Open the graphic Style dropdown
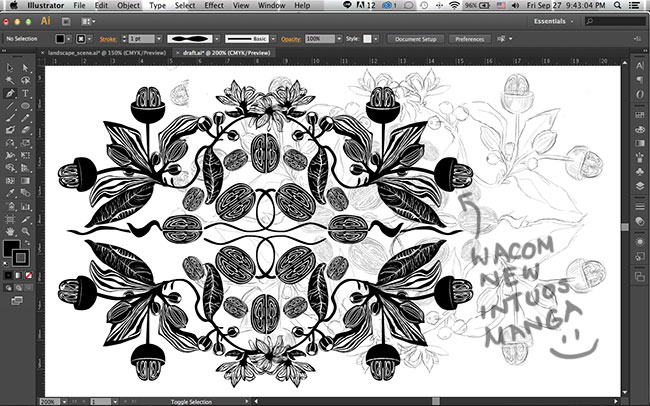This screenshot has height=406, width=650. point(376,39)
